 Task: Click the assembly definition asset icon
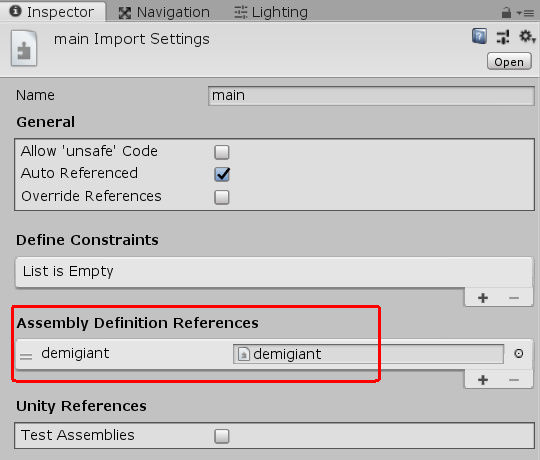tap(24, 49)
